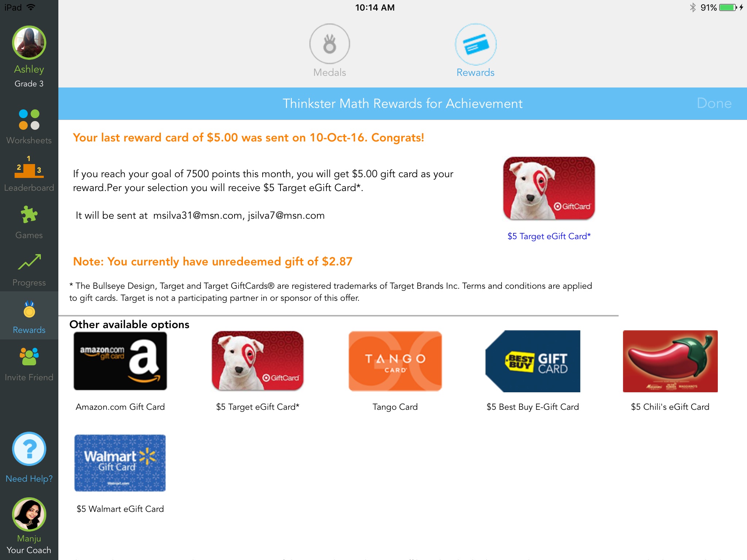Click the $5 Target eGift Card link
Screen dimensions: 747x560
549,235
